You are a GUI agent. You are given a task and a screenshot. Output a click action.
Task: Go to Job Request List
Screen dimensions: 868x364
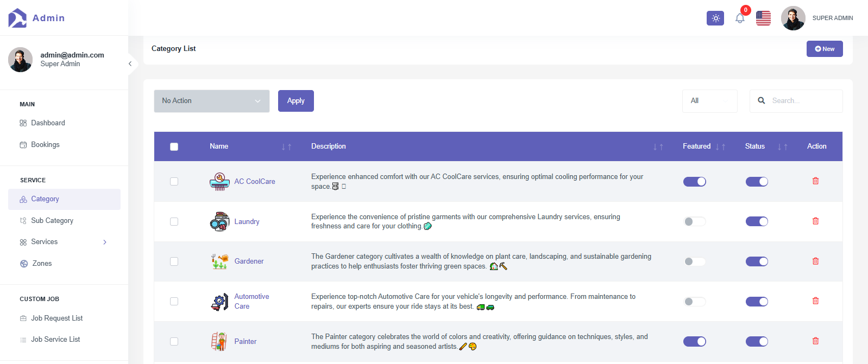click(x=56, y=318)
